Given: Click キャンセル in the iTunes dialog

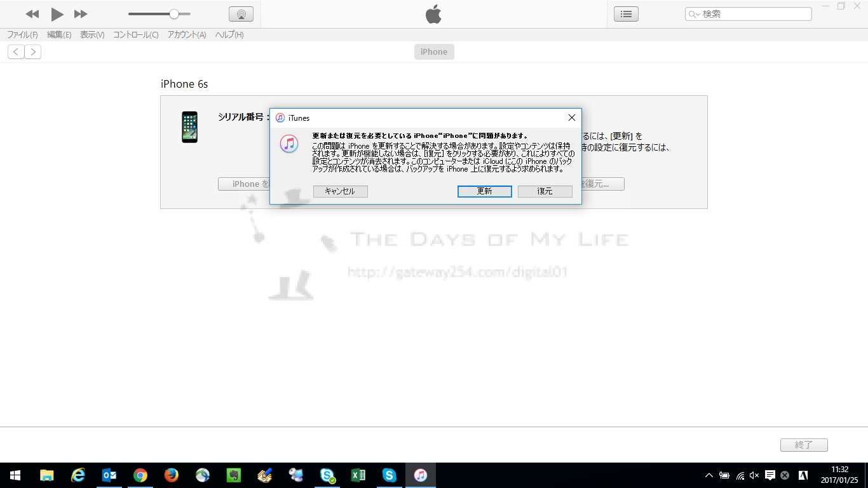Looking at the screenshot, I should coord(340,191).
